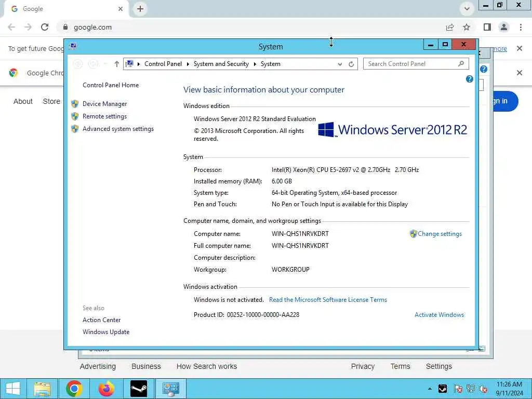The width and height of the screenshot is (532, 399).
Task: Expand the address bar history dropdown
Action: coord(340,64)
